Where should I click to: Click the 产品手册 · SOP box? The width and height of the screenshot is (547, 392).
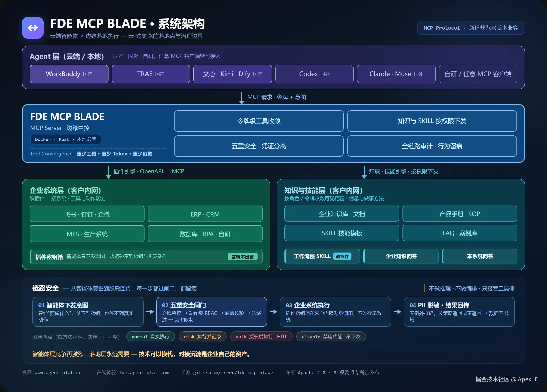point(460,214)
